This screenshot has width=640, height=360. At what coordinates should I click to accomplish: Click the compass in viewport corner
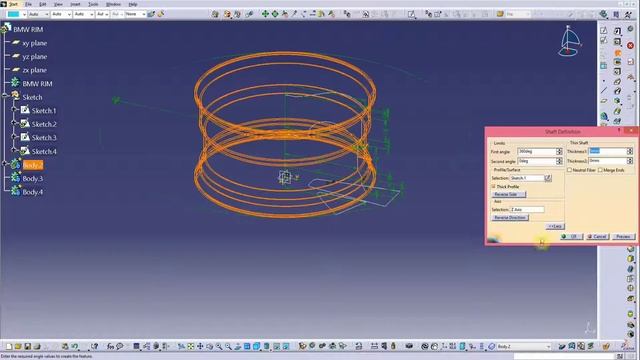click(569, 41)
